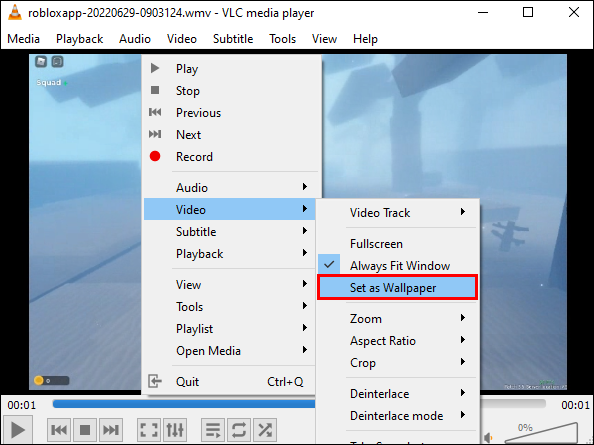Screen dimensions: 594x445
Task: Click the mute speaker icon
Action: tap(488, 439)
